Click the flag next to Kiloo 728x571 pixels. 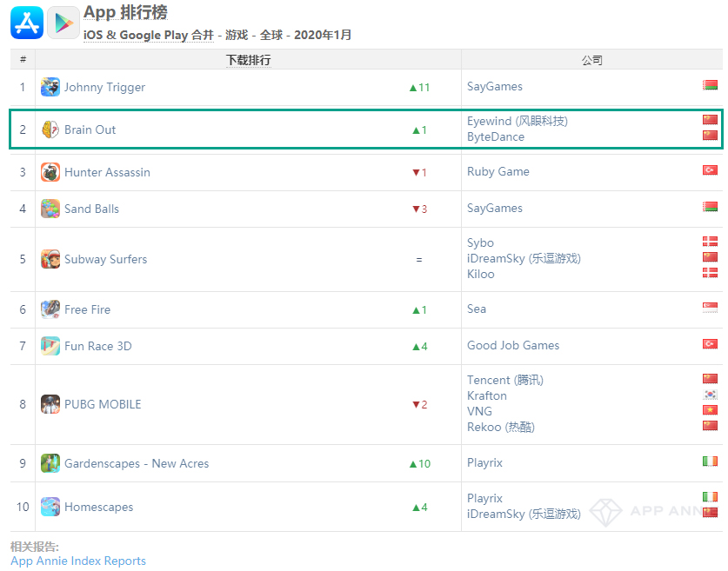coord(710,273)
